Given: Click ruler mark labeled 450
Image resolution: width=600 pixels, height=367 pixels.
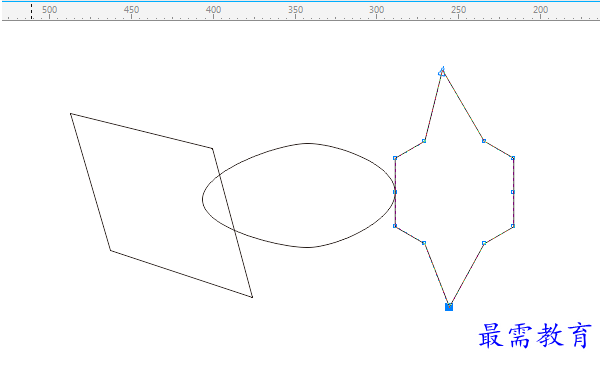Looking at the screenshot, I should 131,10.
